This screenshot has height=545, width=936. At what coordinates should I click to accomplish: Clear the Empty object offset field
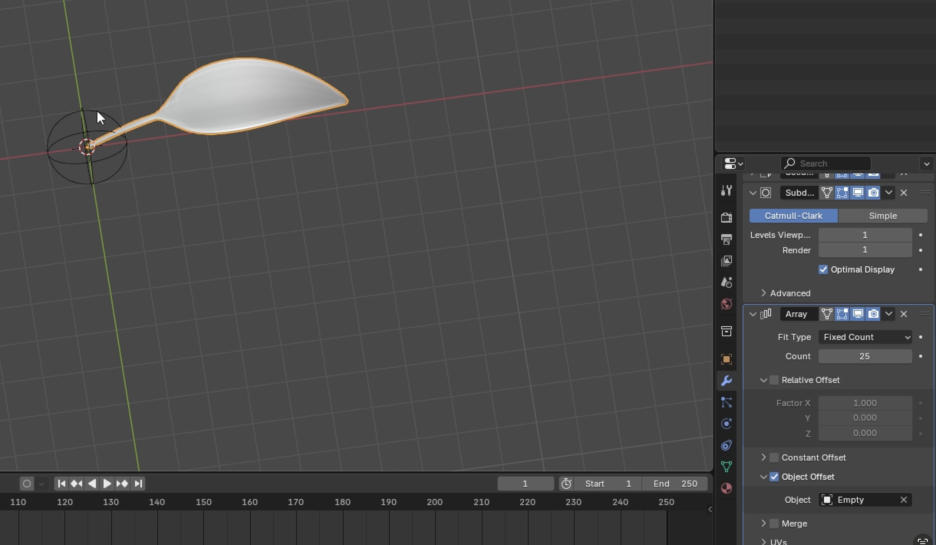point(904,500)
